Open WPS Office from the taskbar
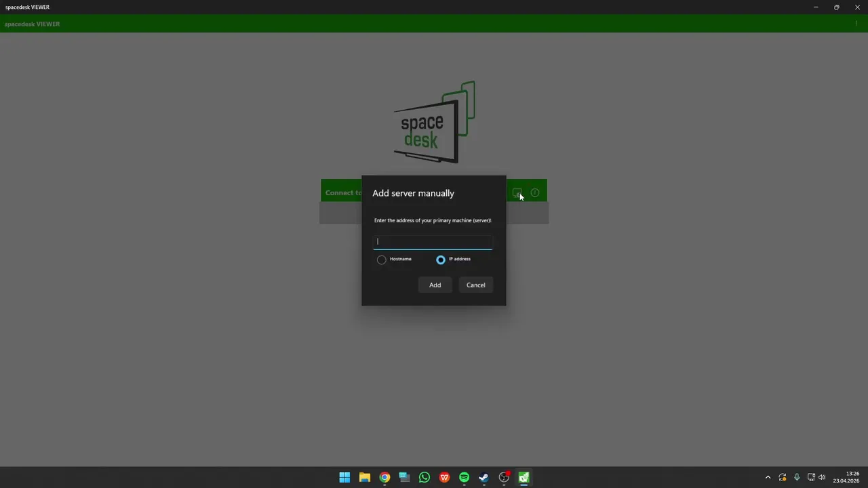868x488 pixels. [444, 477]
